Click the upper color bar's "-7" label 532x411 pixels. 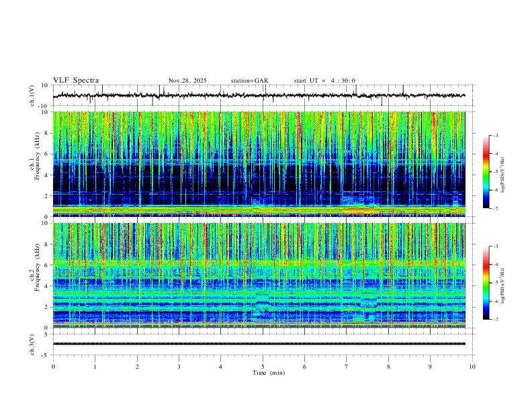495,209
